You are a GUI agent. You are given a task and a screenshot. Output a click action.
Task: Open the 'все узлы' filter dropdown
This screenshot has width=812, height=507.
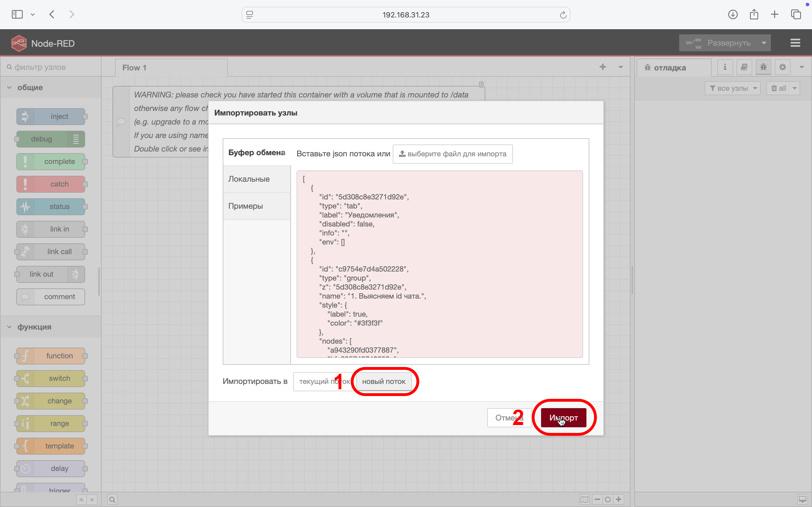(732, 88)
